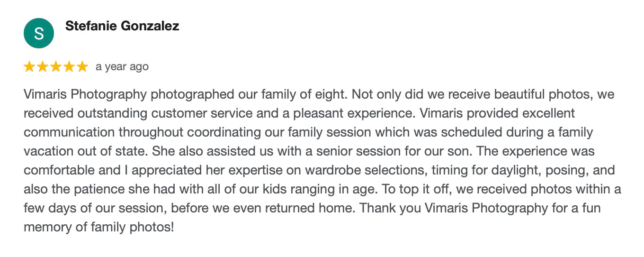Viewport: 644px width, 257px height.
Task: Select the third gold rating star
Action: 56,67
